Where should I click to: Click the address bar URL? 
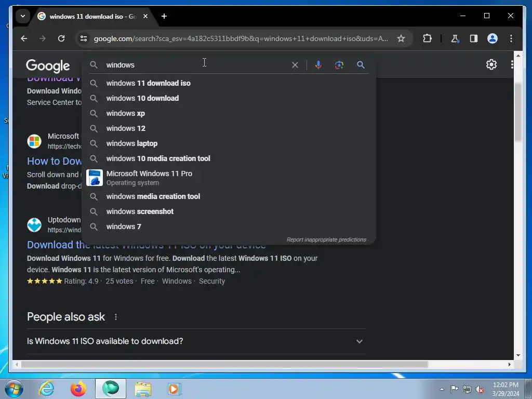pos(241,38)
